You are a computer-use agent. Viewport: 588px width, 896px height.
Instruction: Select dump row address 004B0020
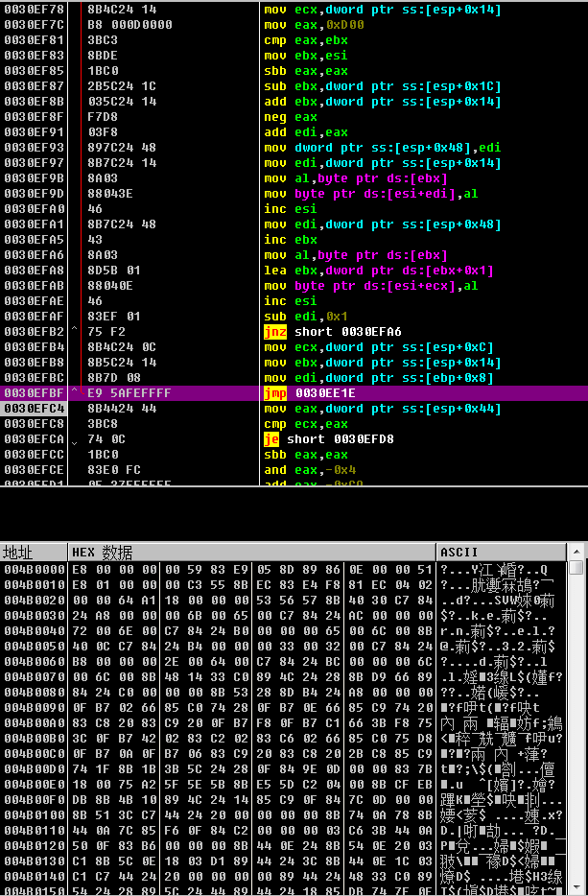pos(34,601)
